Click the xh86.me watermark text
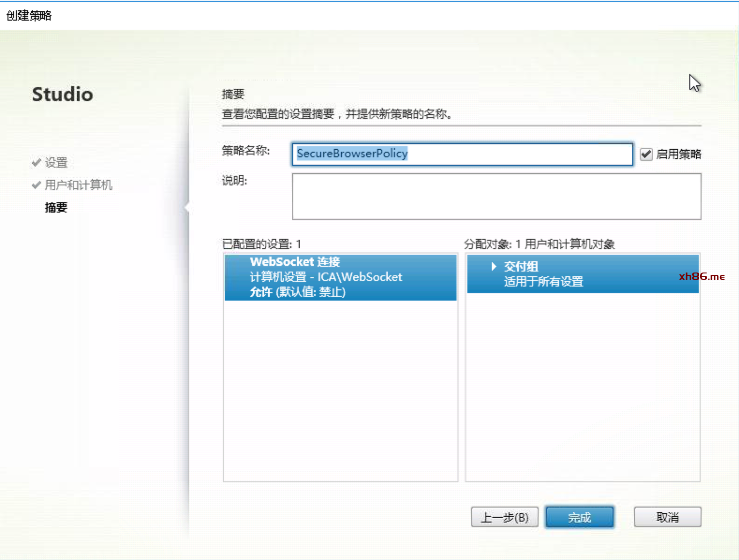 [x=702, y=276]
